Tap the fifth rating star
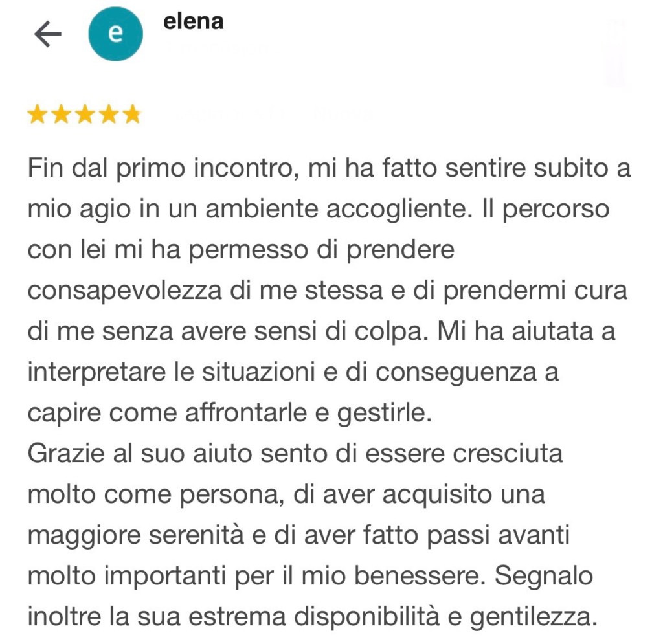663x644 pixels. 132,115
